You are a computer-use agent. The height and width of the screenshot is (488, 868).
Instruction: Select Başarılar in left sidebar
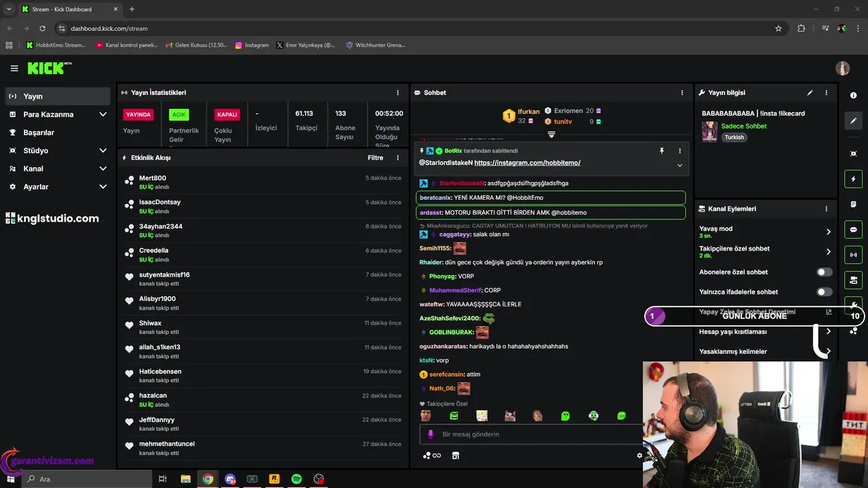[x=58, y=133]
